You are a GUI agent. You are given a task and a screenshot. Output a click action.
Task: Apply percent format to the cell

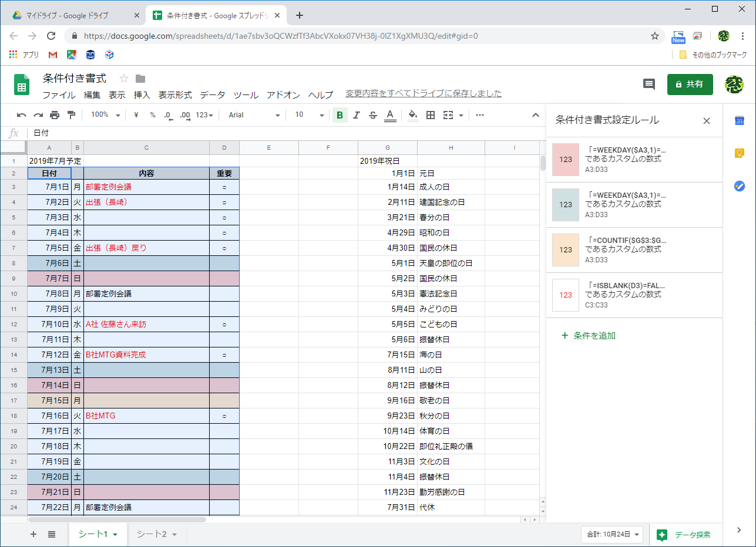click(153, 115)
